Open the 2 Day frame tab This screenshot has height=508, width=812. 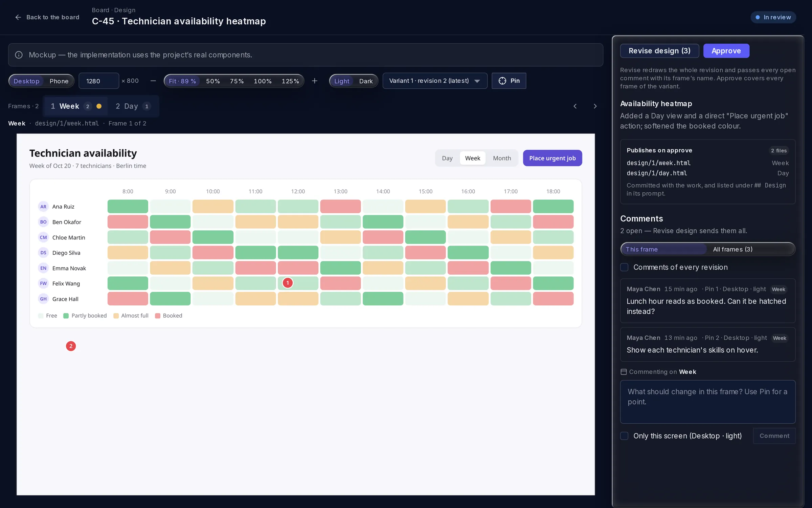[x=133, y=106]
